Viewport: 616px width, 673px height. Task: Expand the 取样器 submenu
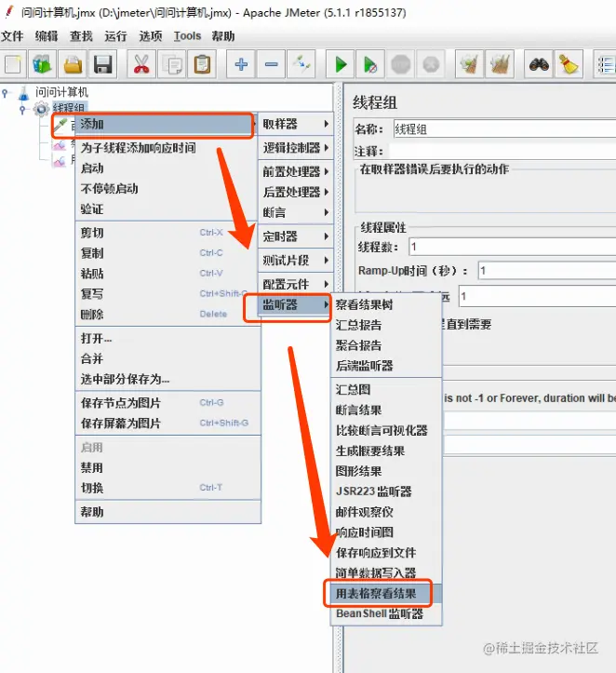pyautogui.click(x=296, y=124)
